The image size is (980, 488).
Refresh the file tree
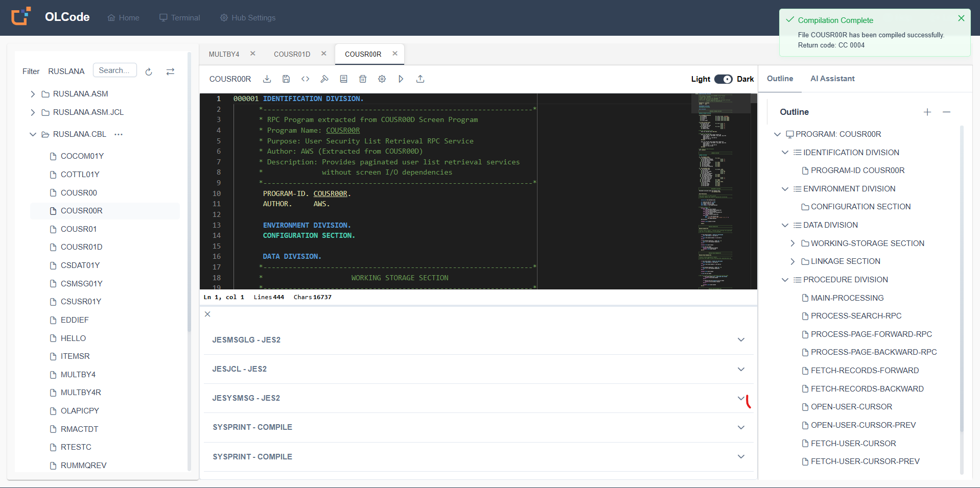click(x=149, y=72)
